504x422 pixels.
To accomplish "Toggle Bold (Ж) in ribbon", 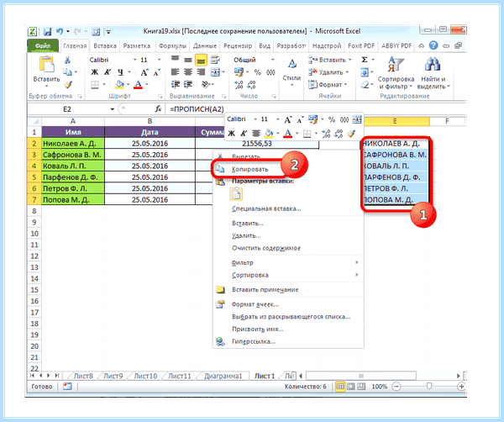I will tap(94, 72).
